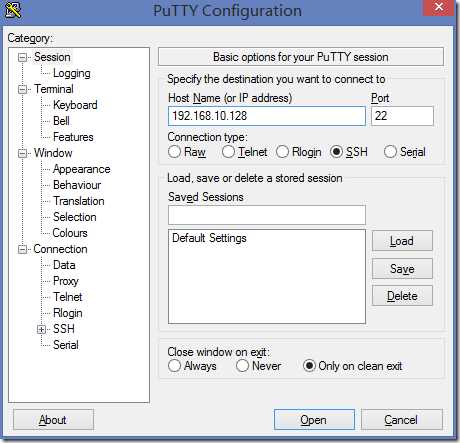The height and width of the screenshot is (443, 460).
Task: Collapse the Terminal category node
Action: coord(22,89)
